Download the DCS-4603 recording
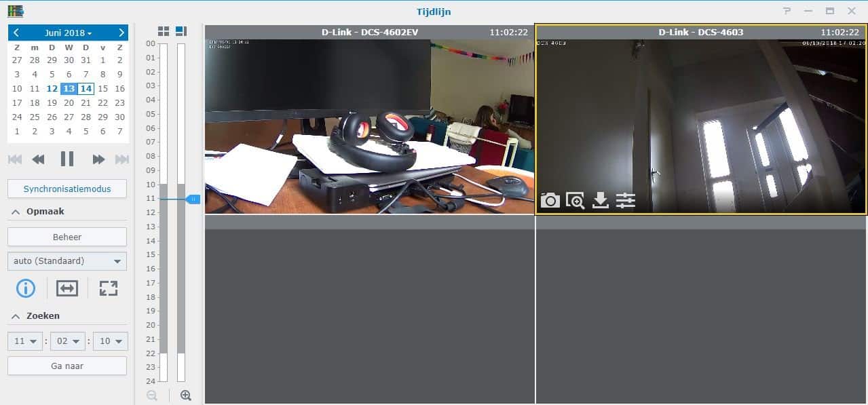868x405 pixels. coord(601,200)
